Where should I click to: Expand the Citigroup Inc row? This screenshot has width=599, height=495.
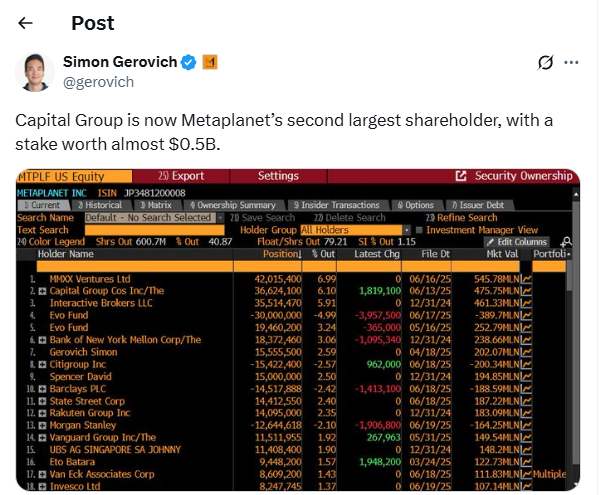[x=42, y=364]
